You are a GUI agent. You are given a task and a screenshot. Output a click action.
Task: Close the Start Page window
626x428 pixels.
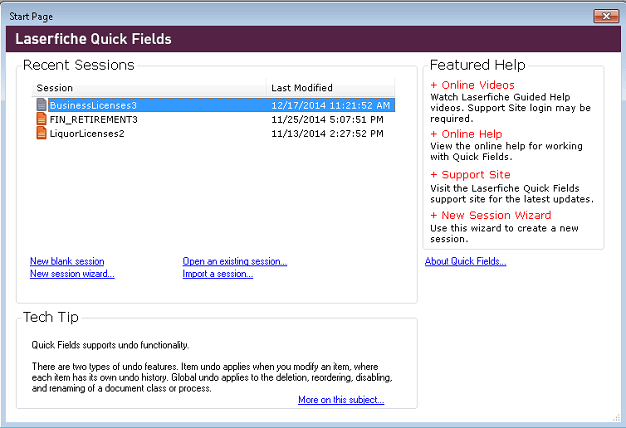[x=606, y=16]
